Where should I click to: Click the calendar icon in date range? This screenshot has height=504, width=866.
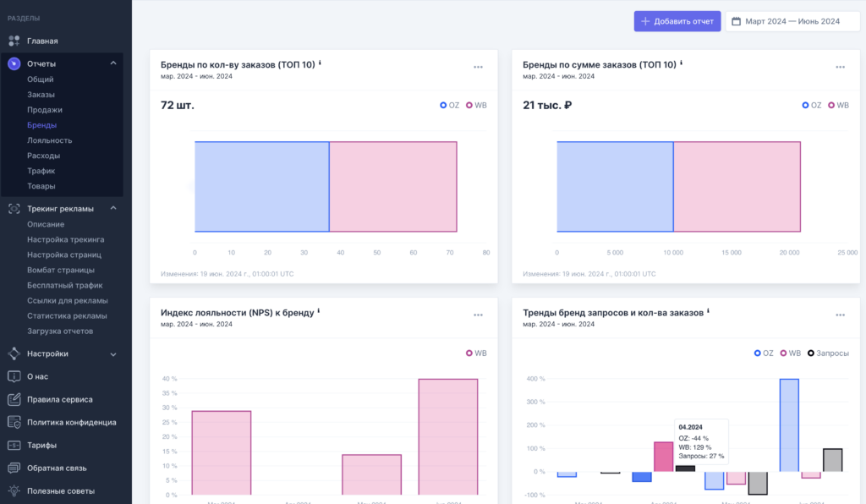coord(736,21)
